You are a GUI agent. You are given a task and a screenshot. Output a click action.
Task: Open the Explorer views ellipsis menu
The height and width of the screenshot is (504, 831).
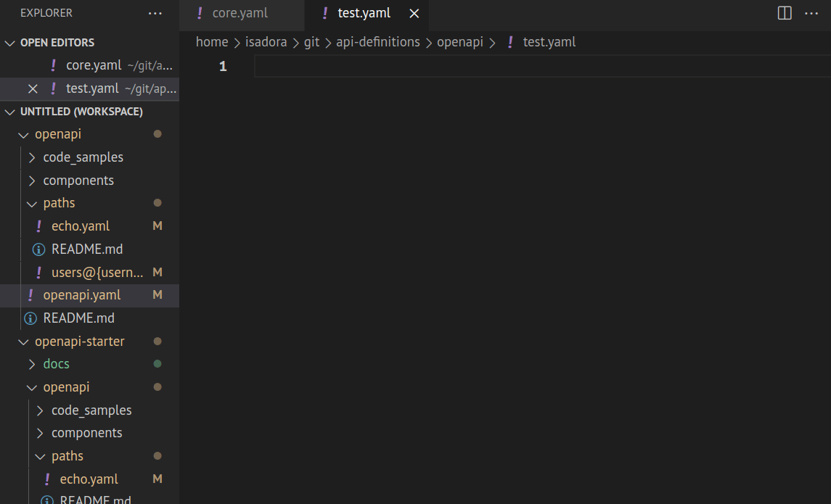pyautogui.click(x=155, y=12)
